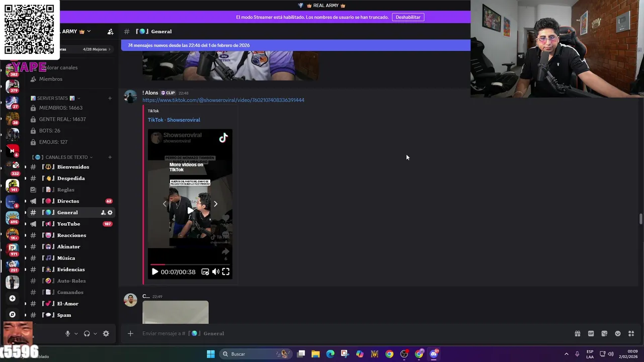Open the 74 mensajes nuevos banner
Screen dimensions: 644x362
click(296, 45)
